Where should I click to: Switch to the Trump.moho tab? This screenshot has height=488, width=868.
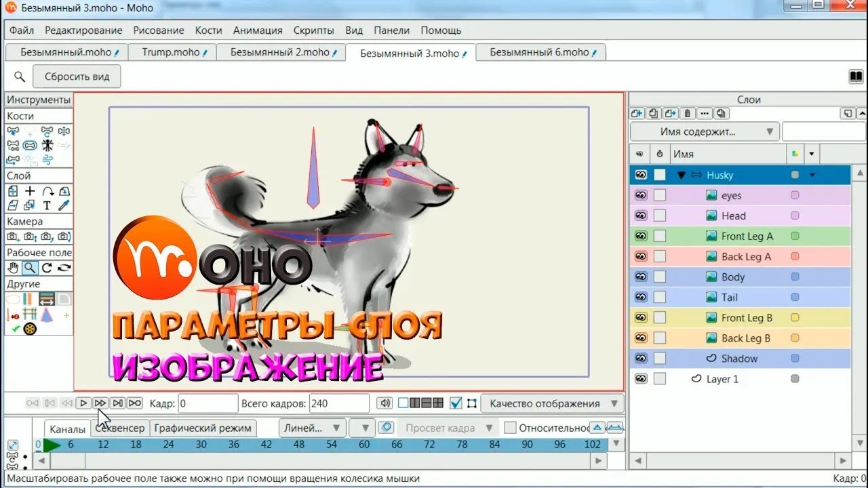point(171,52)
